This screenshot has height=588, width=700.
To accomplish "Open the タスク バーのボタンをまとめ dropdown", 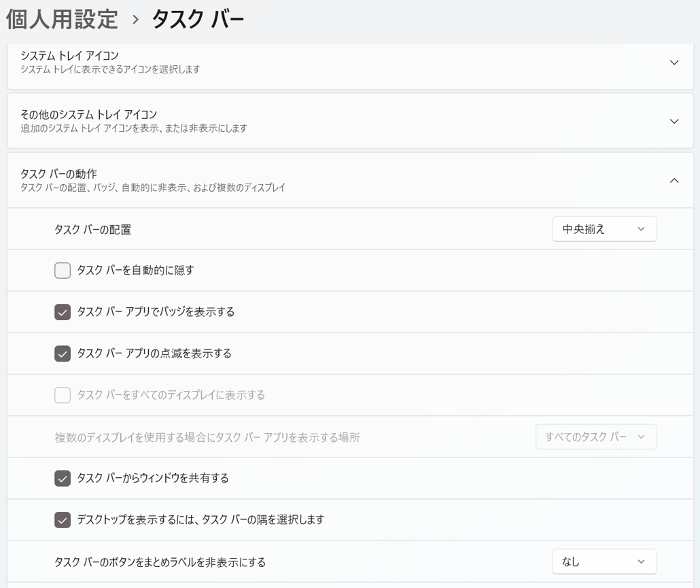I will (604, 561).
